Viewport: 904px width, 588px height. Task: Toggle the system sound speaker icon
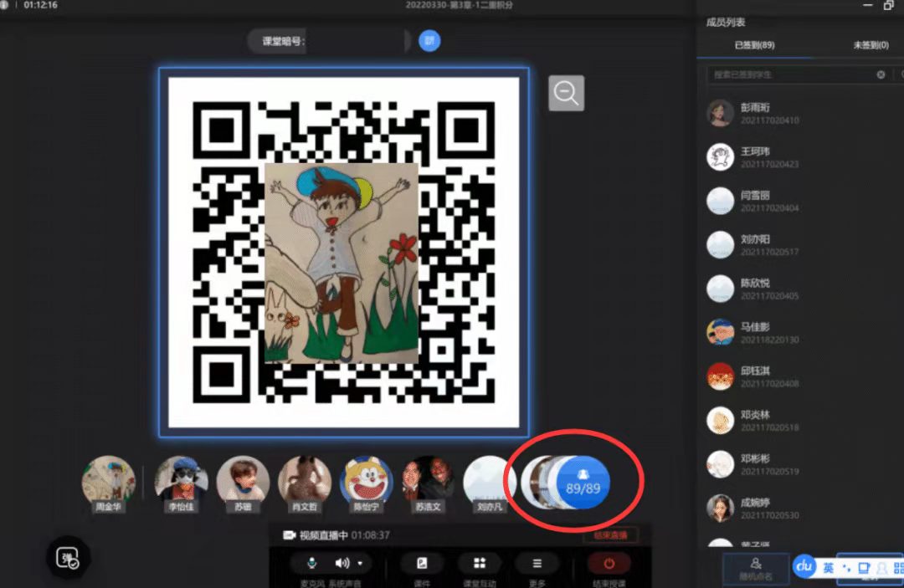coord(342,563)
